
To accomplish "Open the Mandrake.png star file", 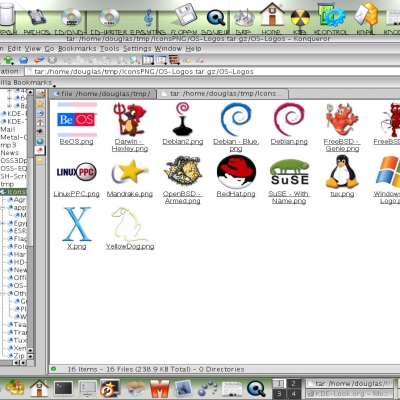I will [130, 178].
